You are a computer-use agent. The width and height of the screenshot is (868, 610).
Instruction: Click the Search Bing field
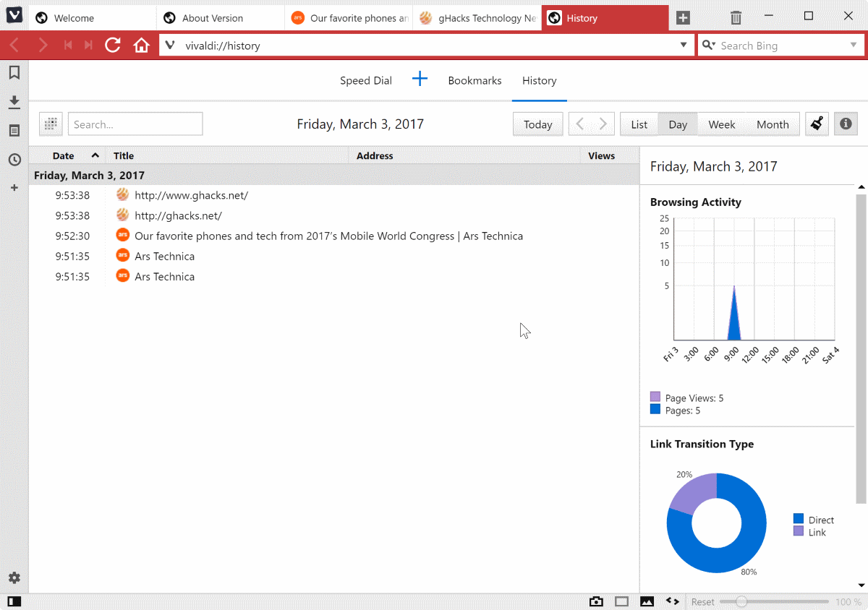[782, 46]
